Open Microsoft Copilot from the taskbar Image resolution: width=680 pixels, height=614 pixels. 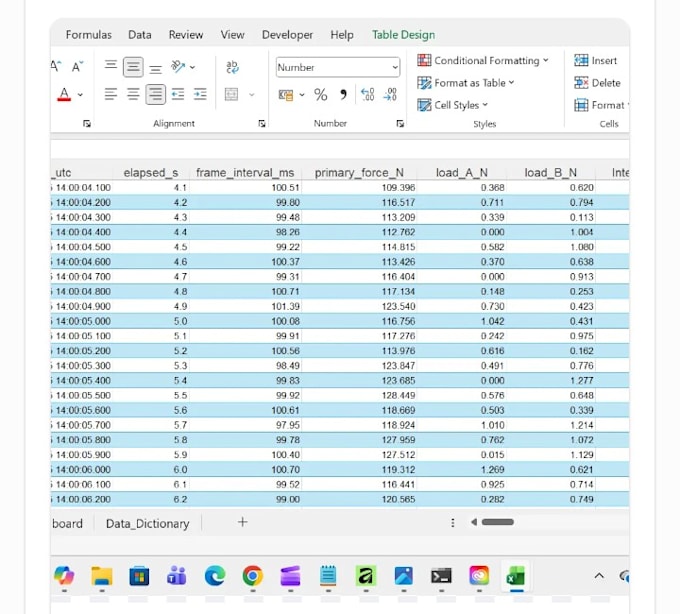click(x=64, y=576)
